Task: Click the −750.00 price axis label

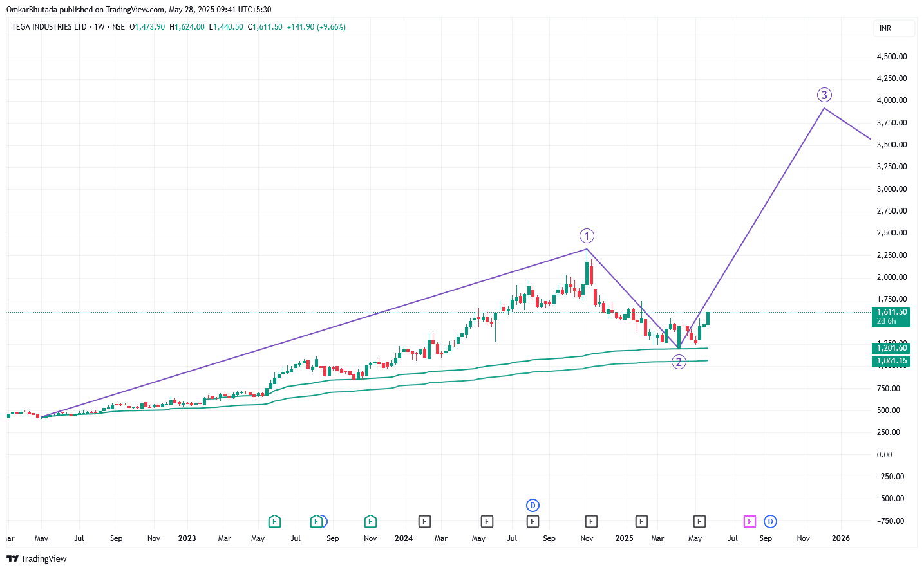Action: 892,521
